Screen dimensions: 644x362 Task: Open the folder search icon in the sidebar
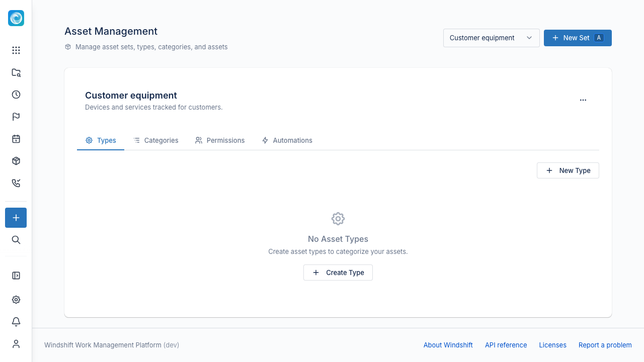[16, 72]
